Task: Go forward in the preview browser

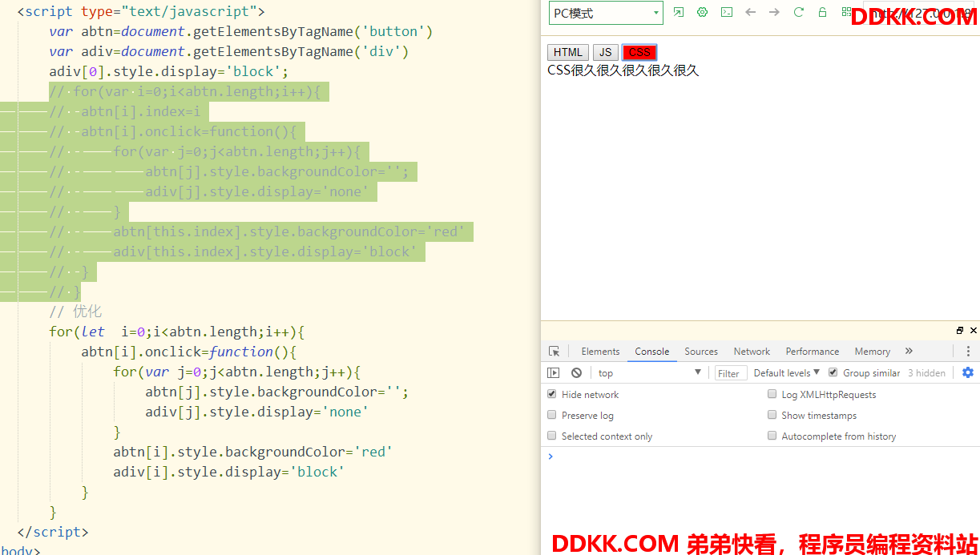Action: click(774, 12)
